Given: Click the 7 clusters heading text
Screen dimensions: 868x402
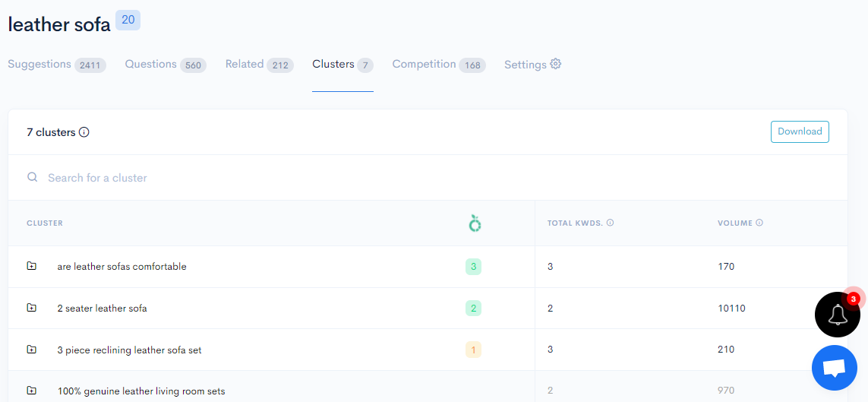Looking at the screenshot, I should click(x=51, y=132).
